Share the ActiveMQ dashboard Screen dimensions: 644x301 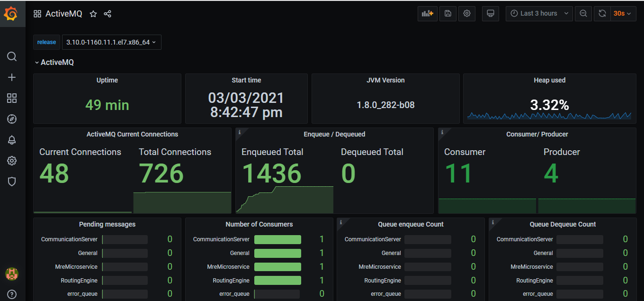click(107, 14)
